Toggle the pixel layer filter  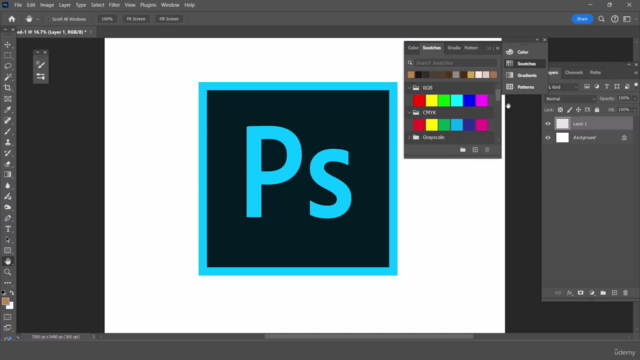[x=587, y=87]
